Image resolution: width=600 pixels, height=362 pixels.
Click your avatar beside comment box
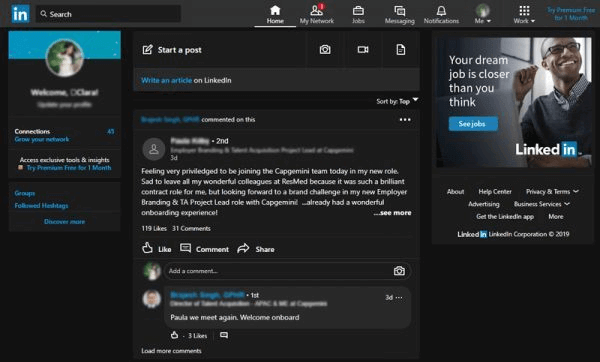click(152, 271)
